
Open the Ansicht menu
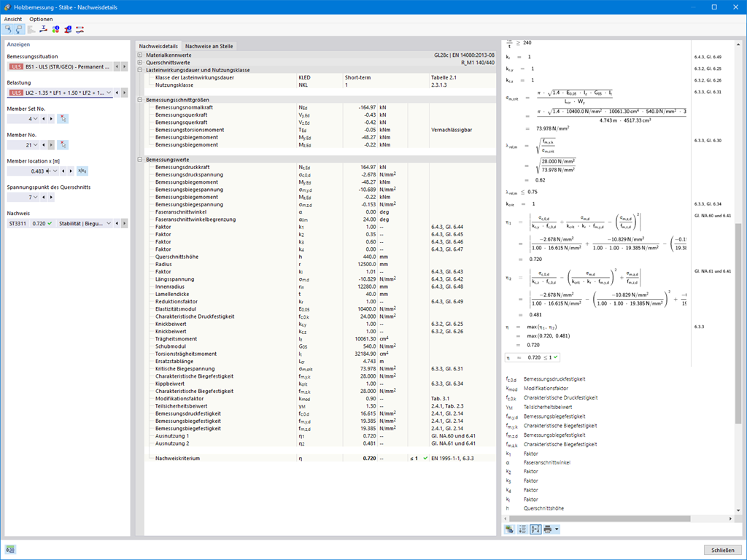click(13, 19)
